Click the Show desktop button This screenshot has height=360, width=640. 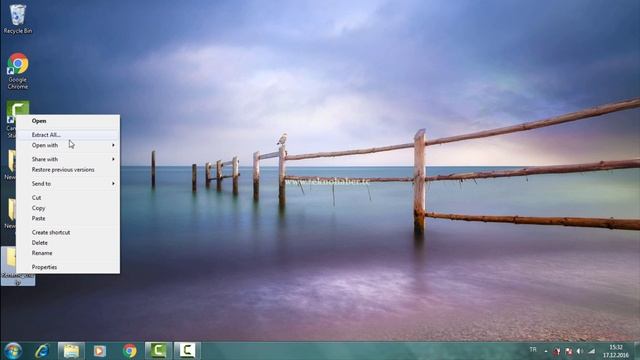(637, 351)
